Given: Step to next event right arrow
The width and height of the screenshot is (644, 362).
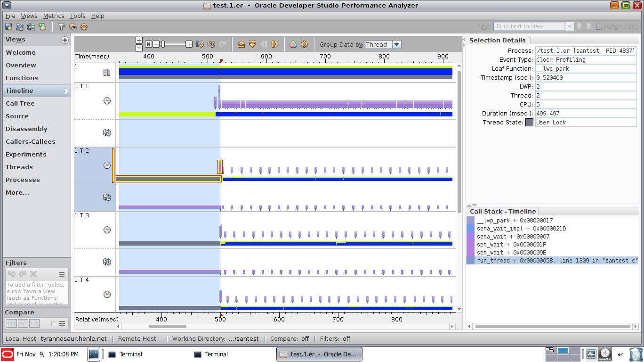Looking at the screenshot, I should pos(275,44).
